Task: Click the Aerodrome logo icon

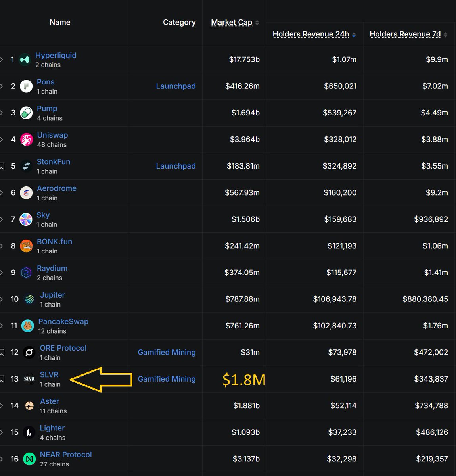Action: tap(26, 192)
